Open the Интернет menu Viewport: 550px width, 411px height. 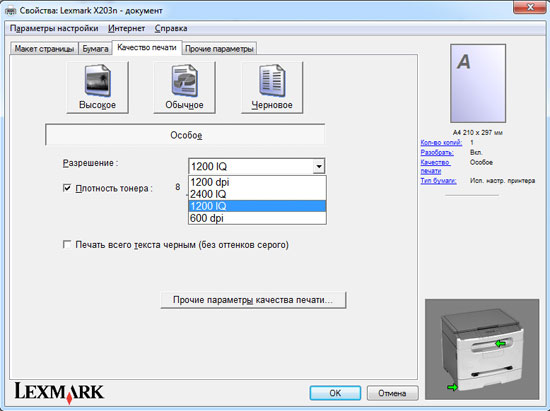tap(126, 28)
